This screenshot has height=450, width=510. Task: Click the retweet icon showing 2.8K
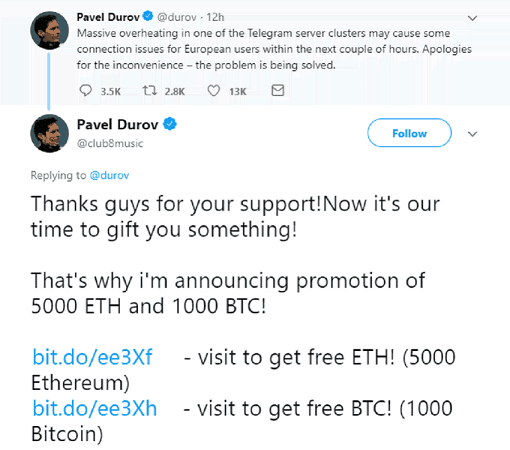(x=150, y=90)
